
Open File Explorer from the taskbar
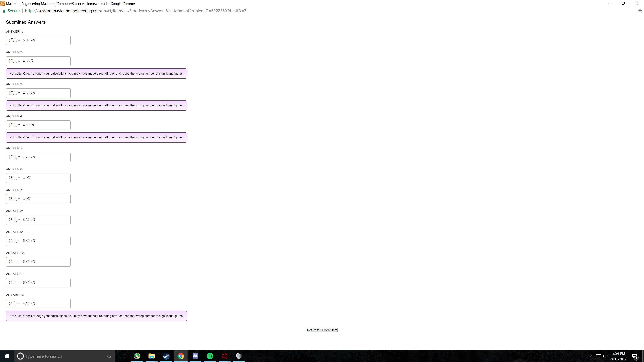(151, 356)
